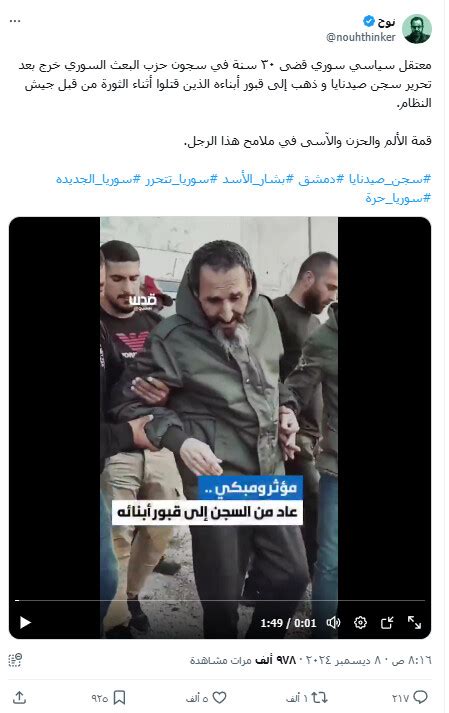The image size is (449, 713).
Task: Open video settings gear
Action: point(360,623)
